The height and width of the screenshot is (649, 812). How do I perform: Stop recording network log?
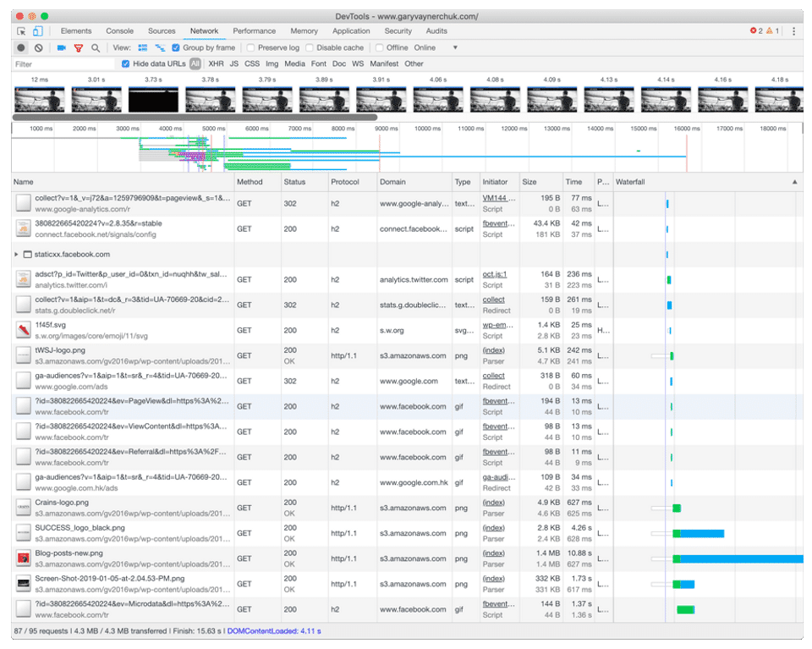click(21, 47)
